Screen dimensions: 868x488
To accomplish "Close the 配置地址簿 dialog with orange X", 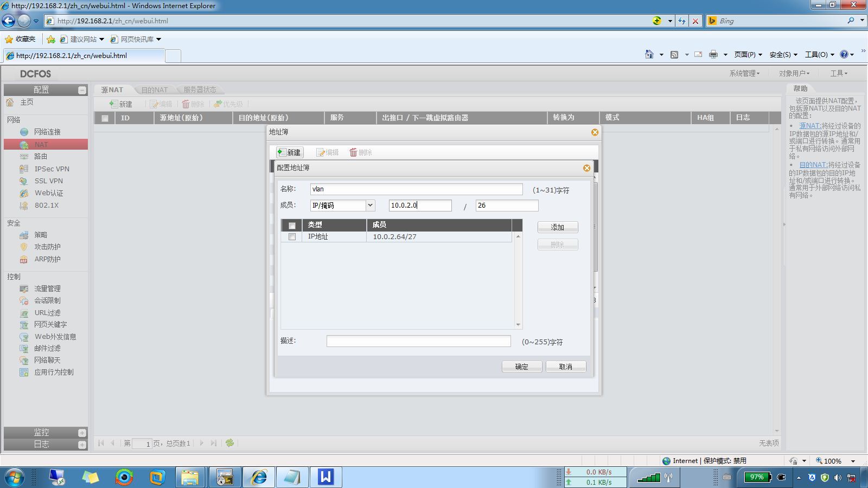I will coord(586,168).
